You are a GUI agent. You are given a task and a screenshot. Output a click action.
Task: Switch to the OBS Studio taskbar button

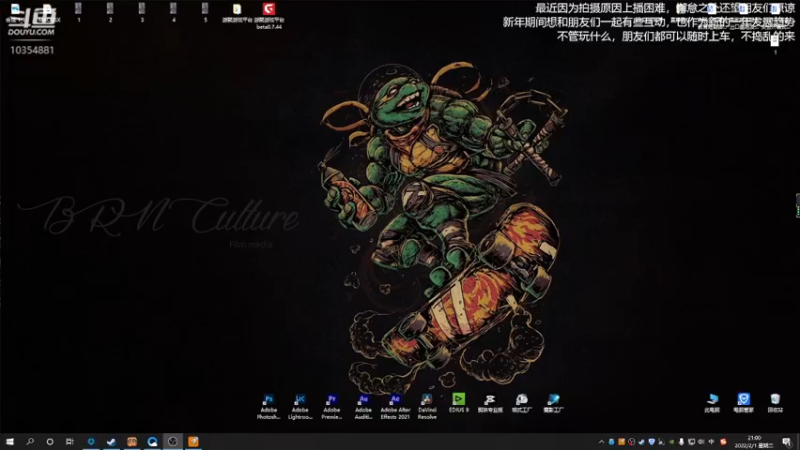[x=172, y=441]
